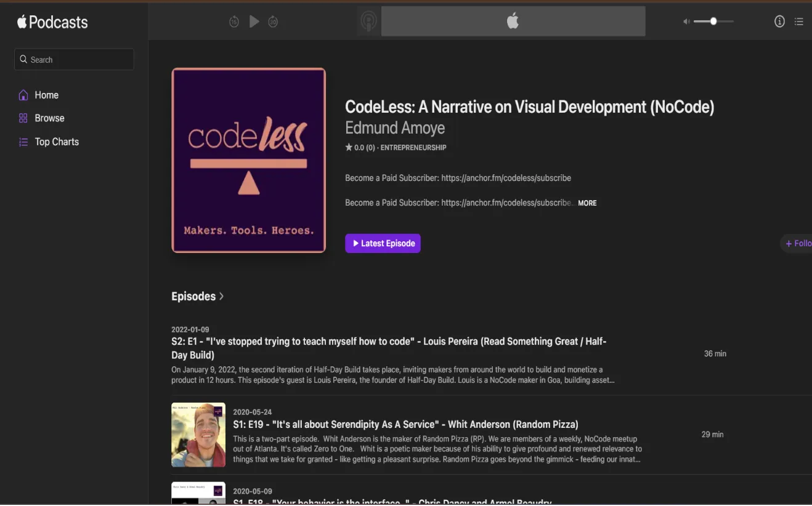Click the search magnifier icon
The image size is (812, 506).
pyautogui.click(x=24, y=60)
